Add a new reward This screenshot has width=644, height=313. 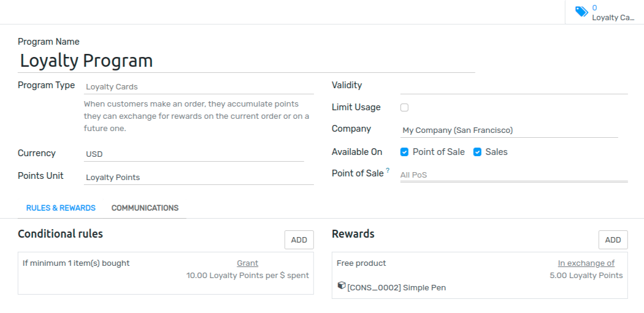613,240
